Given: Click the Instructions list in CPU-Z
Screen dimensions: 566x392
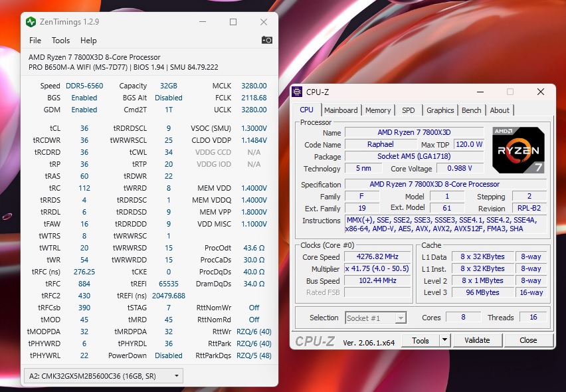Looking at the screenshot, I should point(446,224).
